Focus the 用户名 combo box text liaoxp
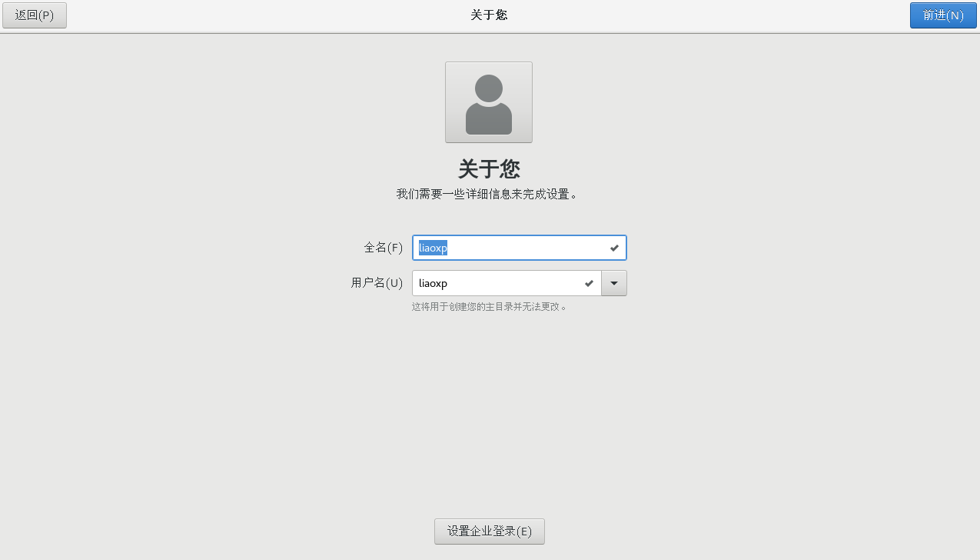 tap(433, 283)
